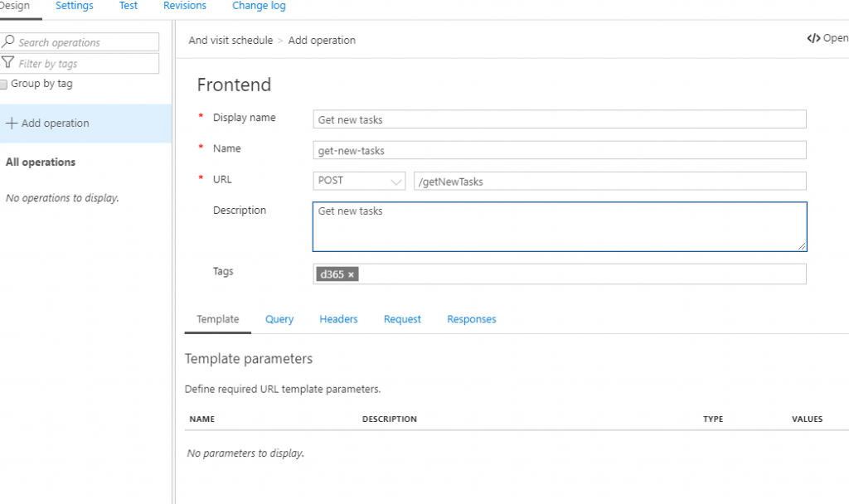This screenshot has height=504, width=849.
Task: Go to the Revisions tab
Action: 185,6
